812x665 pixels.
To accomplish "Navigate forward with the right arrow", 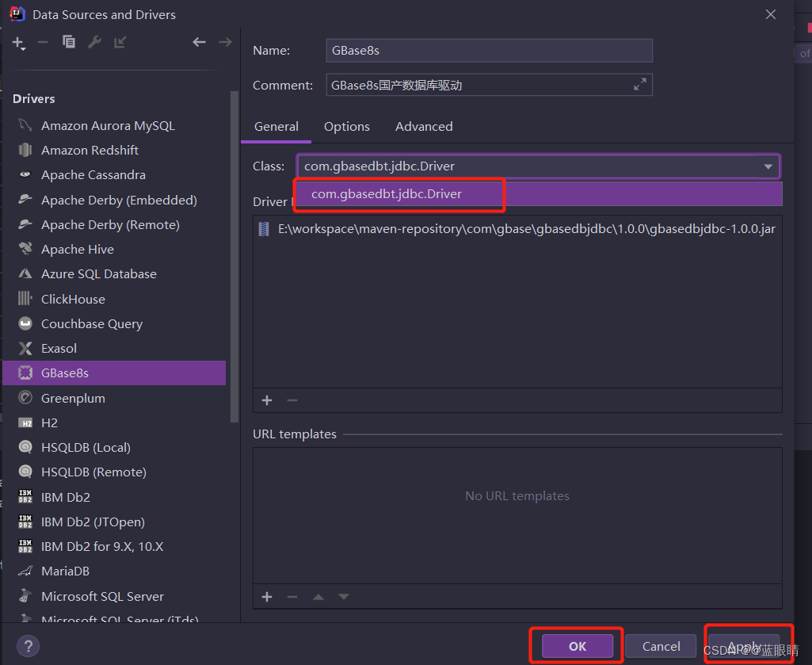I will (225, 42).
